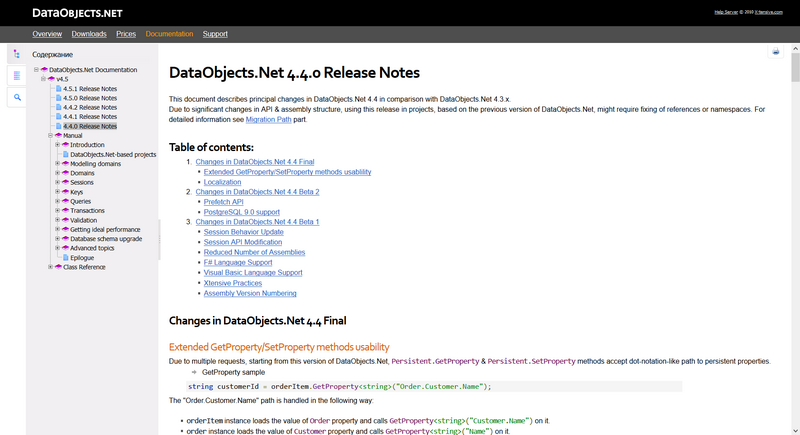
Task: Select the 4.4.1 Release Notes tree item
Action: point(90,117)
